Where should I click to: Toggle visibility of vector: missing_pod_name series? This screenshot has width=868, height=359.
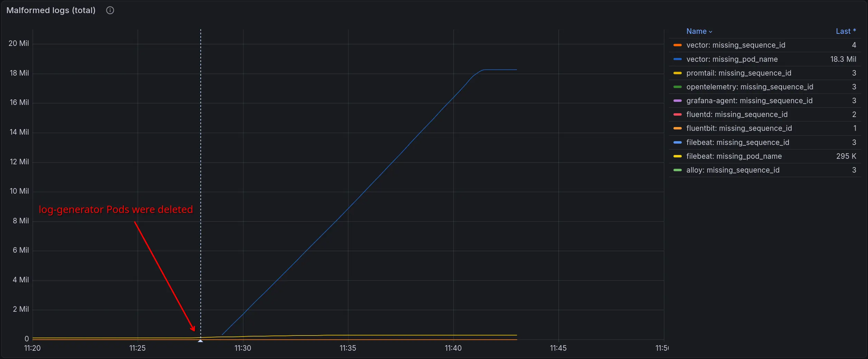(x=732, y=59)
